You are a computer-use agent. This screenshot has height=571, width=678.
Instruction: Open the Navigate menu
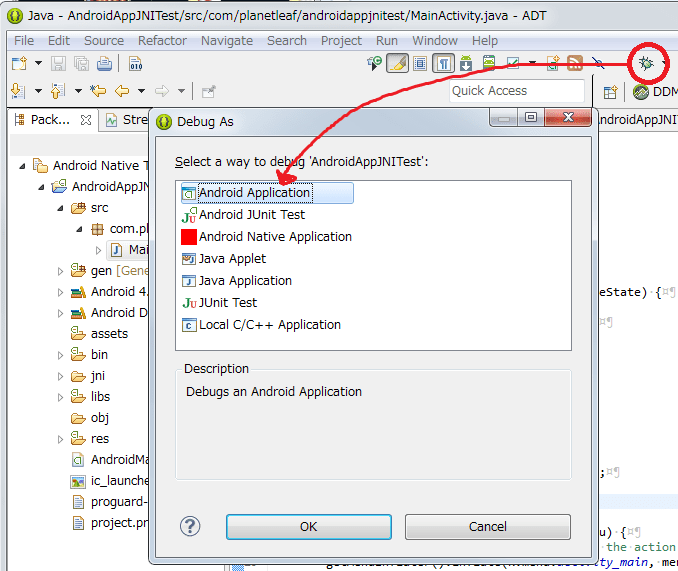227,41
